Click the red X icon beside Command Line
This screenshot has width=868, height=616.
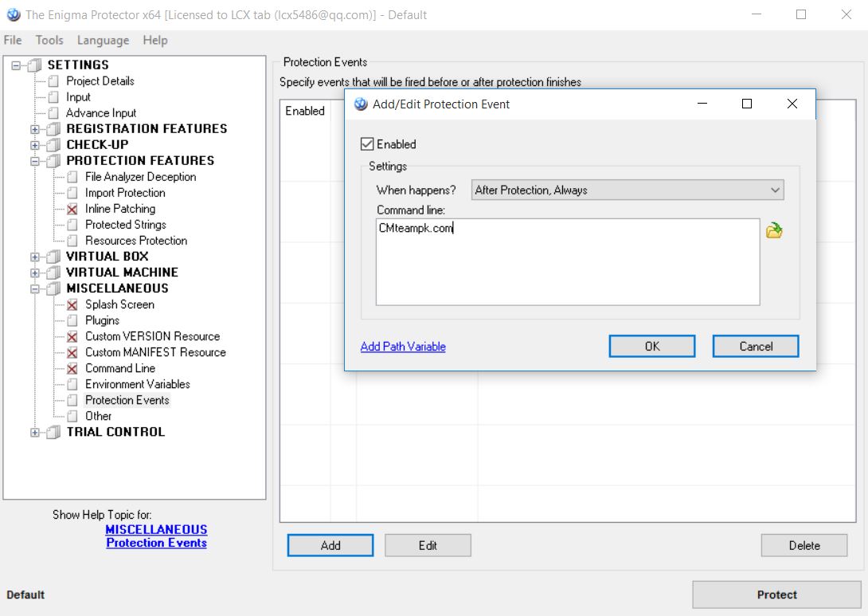pyautogui.click(x=72, y=368)
